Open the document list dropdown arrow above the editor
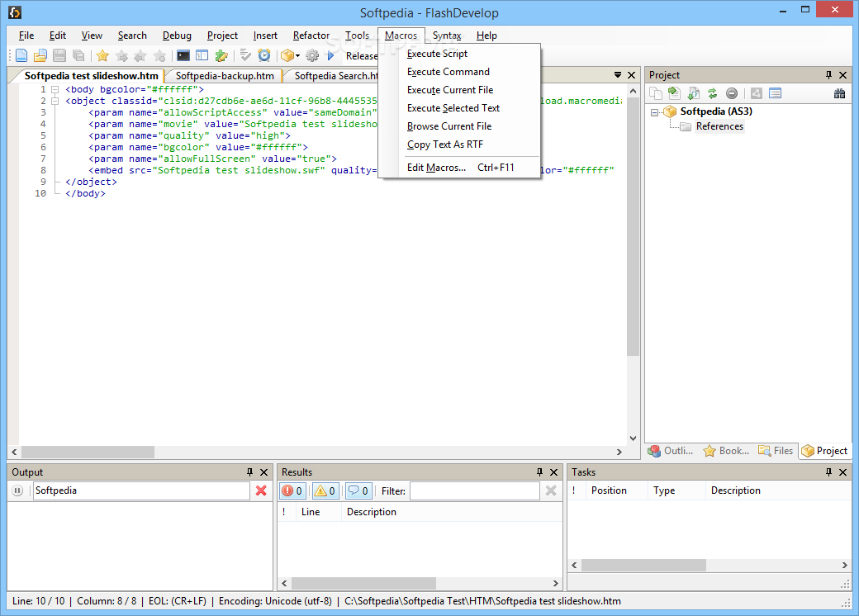This screenshot has height=616, width=859. click(x=618, y=75)
